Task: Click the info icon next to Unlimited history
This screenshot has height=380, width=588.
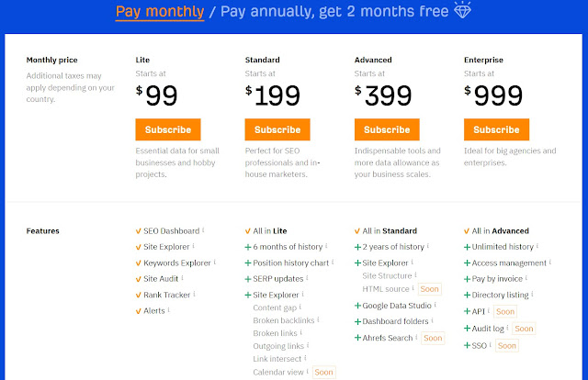Action: (537, 246)
